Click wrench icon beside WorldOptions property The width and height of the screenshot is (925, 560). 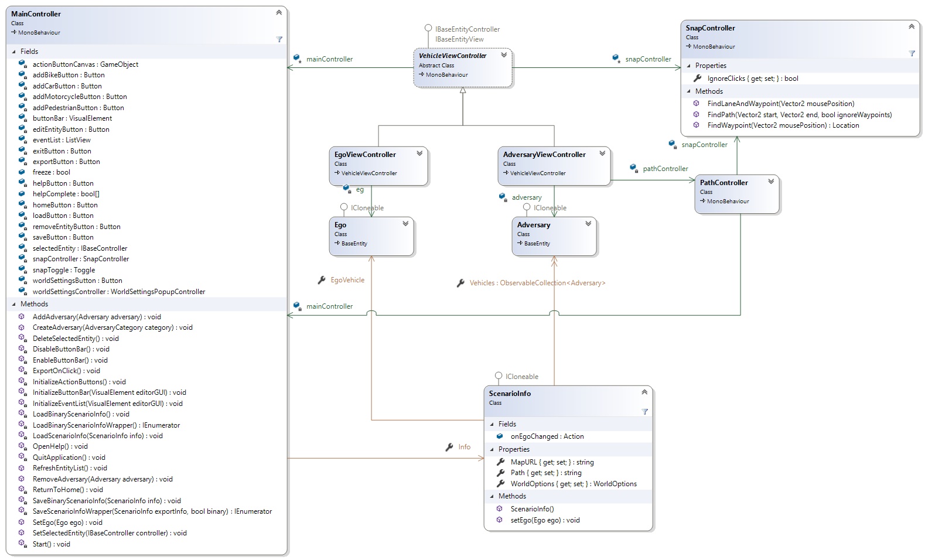coord(500,484)
